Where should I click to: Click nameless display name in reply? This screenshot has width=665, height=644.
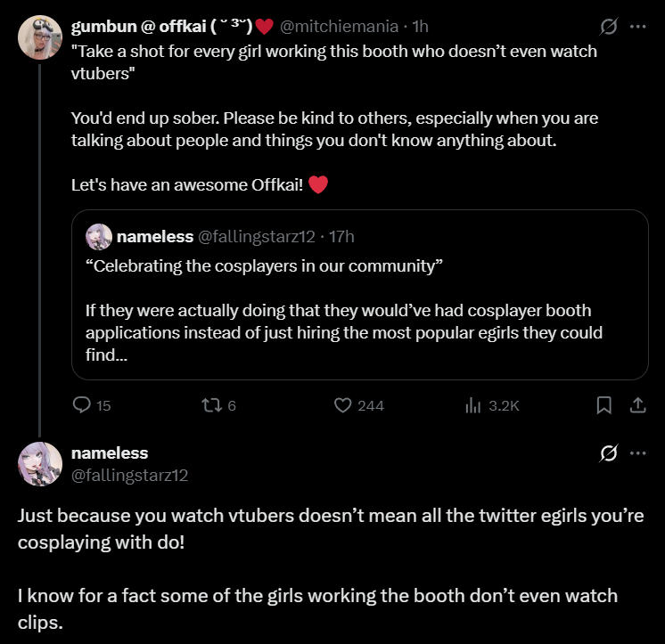[109, 453]
